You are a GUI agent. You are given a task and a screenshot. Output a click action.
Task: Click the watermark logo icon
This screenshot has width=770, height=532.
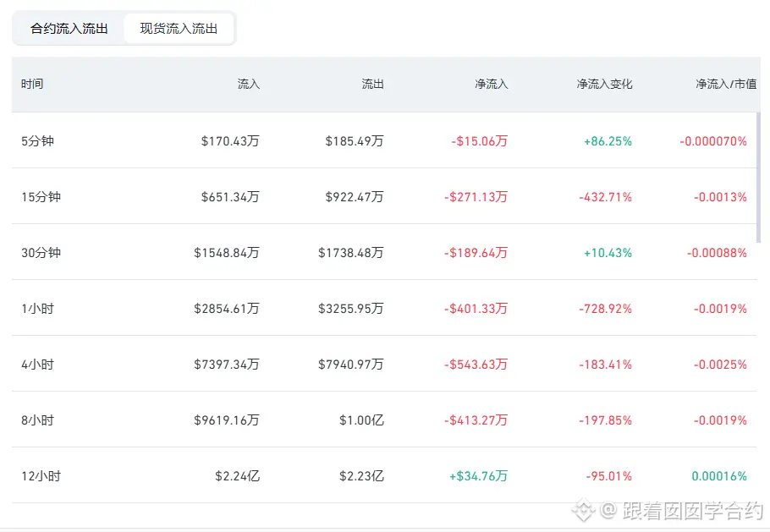pyautogui.click(x=583, y=510)
